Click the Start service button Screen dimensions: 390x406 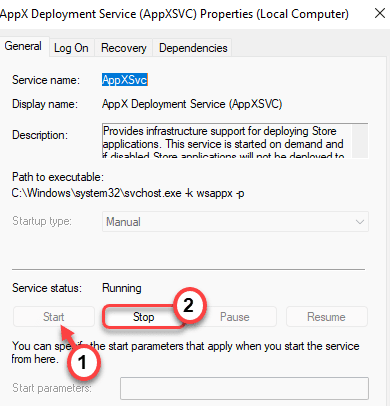54,317
